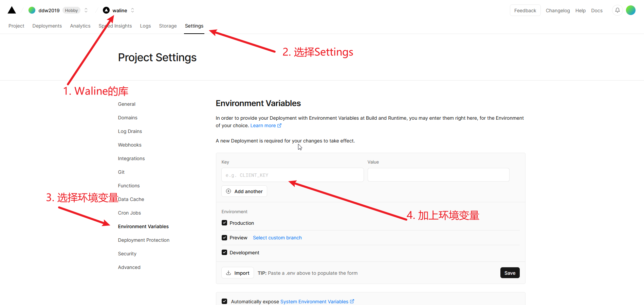Image resolution: width=644 pixels, height=305 pixels.
Task: Open the Storage tab
Action: point(168,26)
